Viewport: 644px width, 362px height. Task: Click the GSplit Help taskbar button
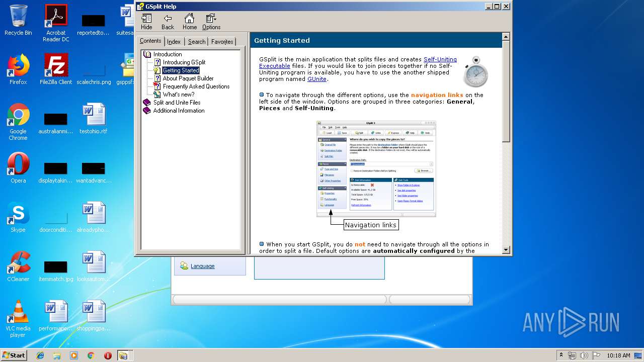[x=123, y=355]
